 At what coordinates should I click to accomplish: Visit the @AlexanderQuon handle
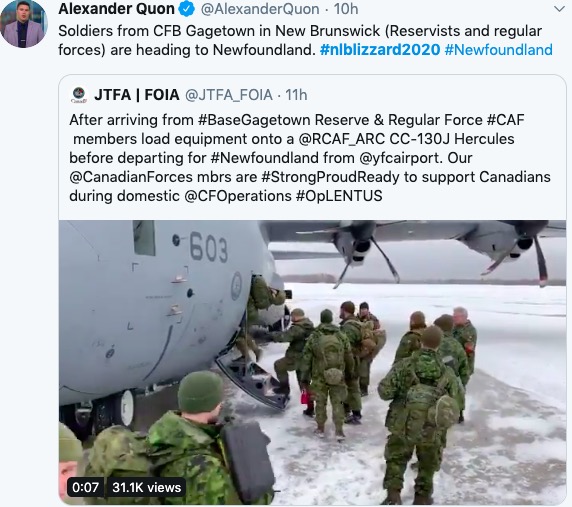click(260, 9)
